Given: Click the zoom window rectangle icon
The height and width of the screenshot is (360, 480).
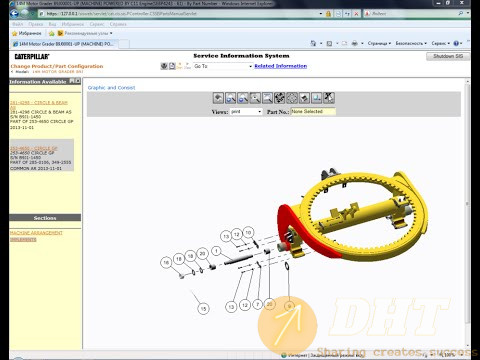Looking at the screenshot, I should (x=267, y=98).
